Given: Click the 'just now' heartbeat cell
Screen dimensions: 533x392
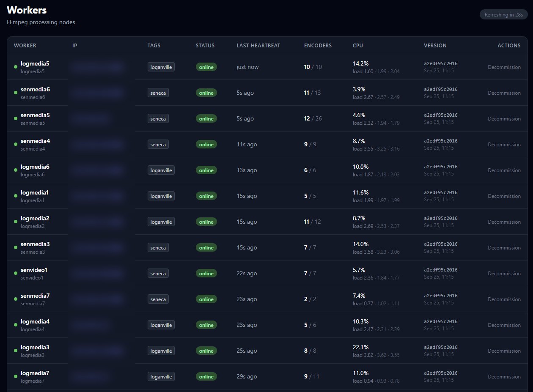Looking at the screenshot, I should click(x=247, y=67).
